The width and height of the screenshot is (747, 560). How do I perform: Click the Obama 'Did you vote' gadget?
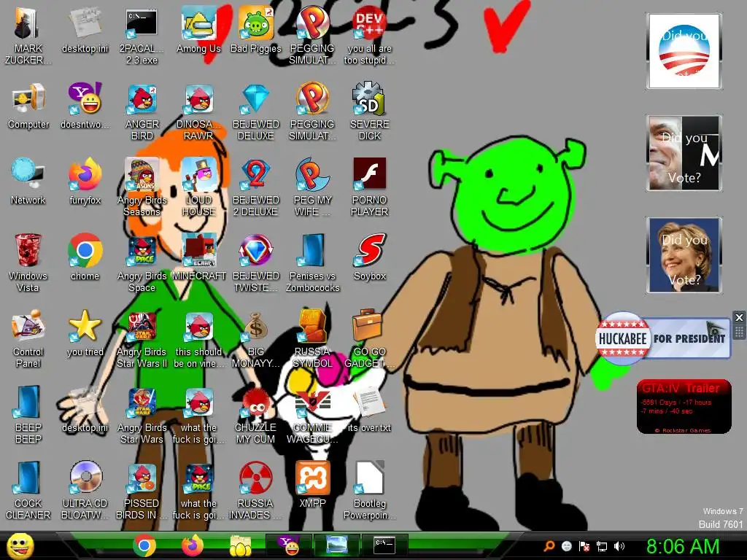684,51
